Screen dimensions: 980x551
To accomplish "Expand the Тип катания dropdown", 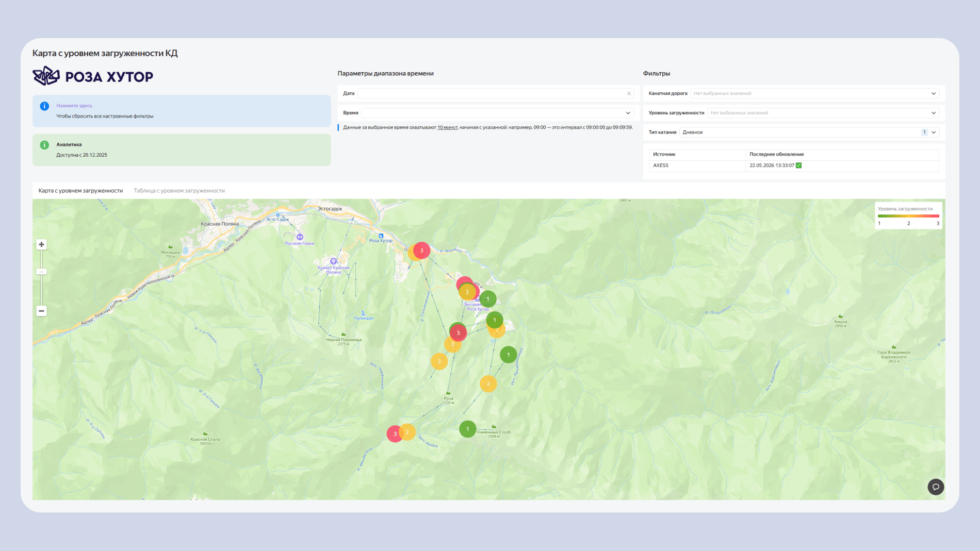I will point(809,132).
